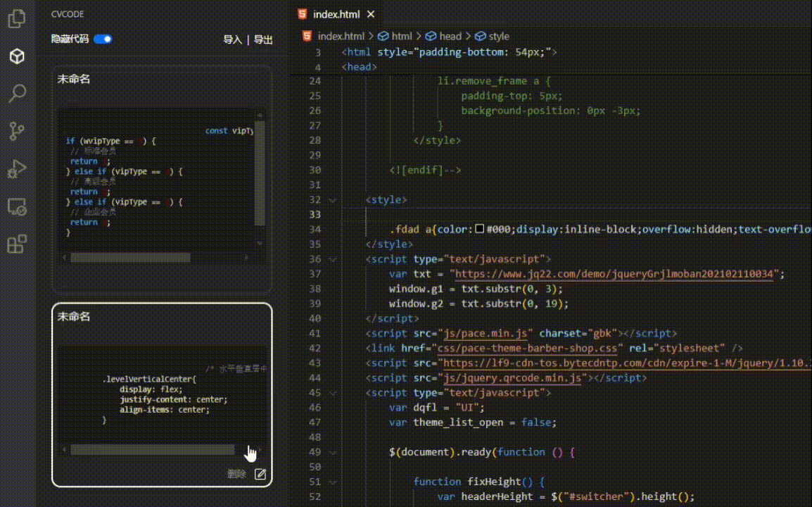Open the Extensions blocks icon
The height and width of the screenshot is (507, 812).
pos(17,244)
